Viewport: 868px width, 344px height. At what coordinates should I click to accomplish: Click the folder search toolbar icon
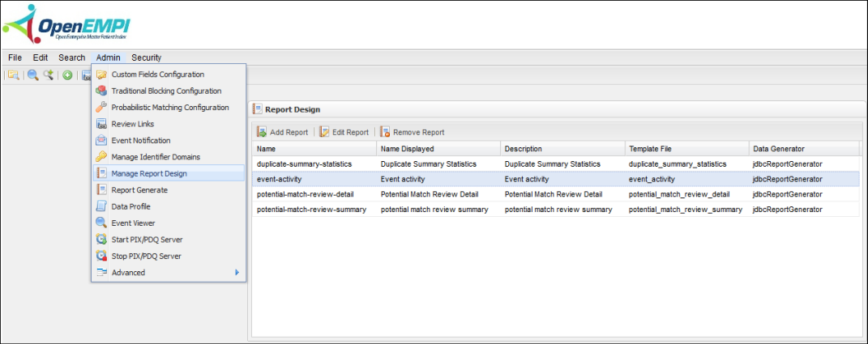click(x=13, y=75)
